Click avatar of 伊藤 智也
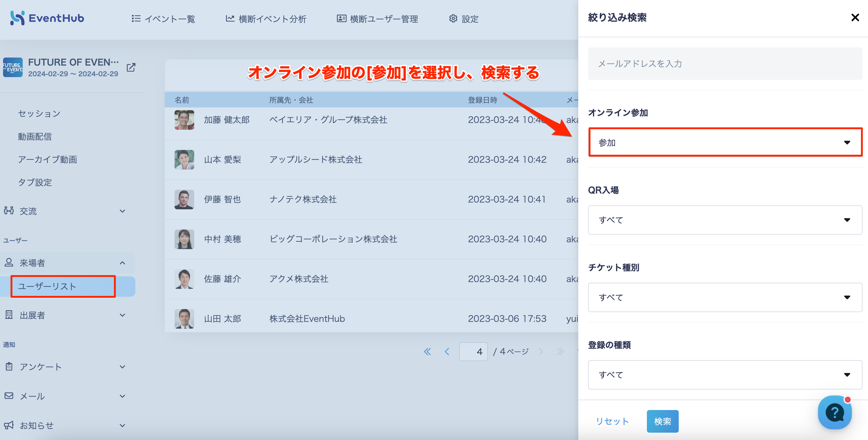 pyautogui.click(x=184, y=199)
